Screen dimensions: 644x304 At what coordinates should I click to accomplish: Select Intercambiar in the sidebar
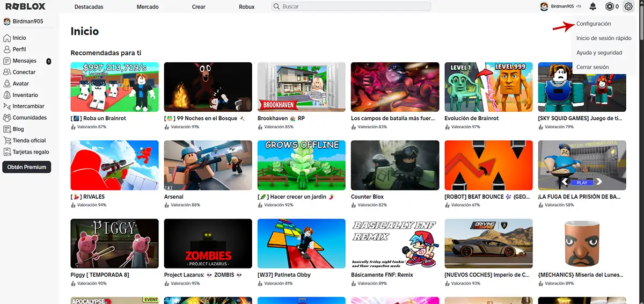pos(28,106)
